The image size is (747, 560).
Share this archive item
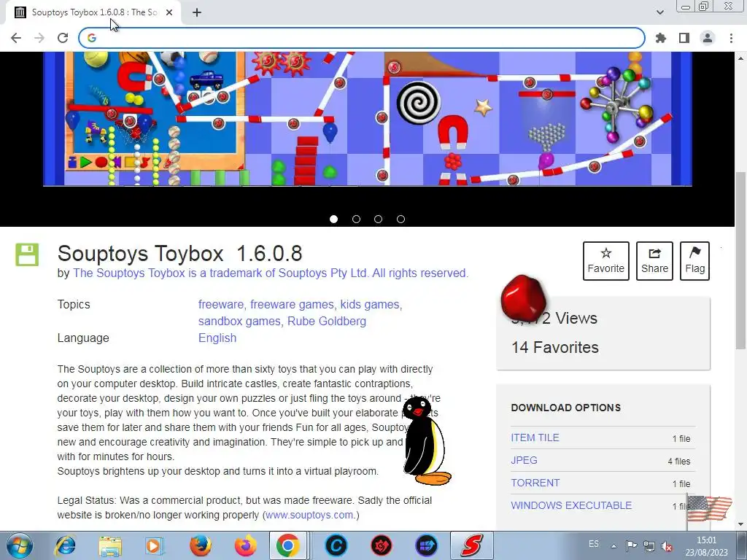point(654,261)
